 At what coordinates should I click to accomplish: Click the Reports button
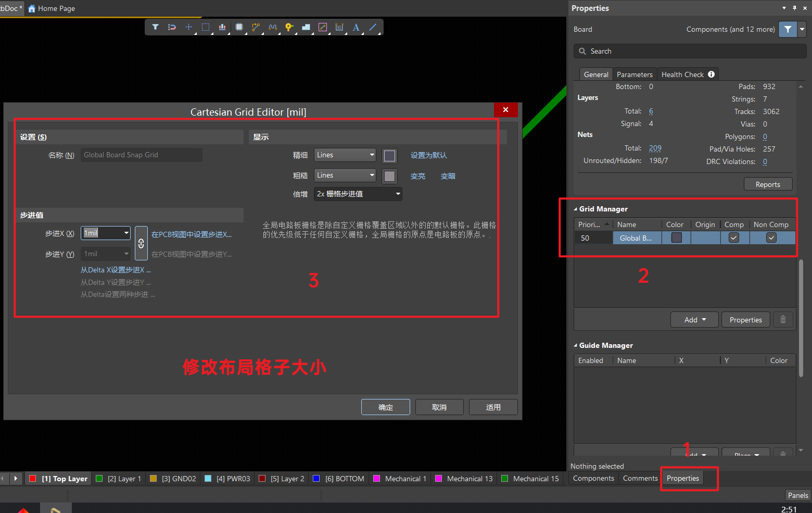coord(768,184)
